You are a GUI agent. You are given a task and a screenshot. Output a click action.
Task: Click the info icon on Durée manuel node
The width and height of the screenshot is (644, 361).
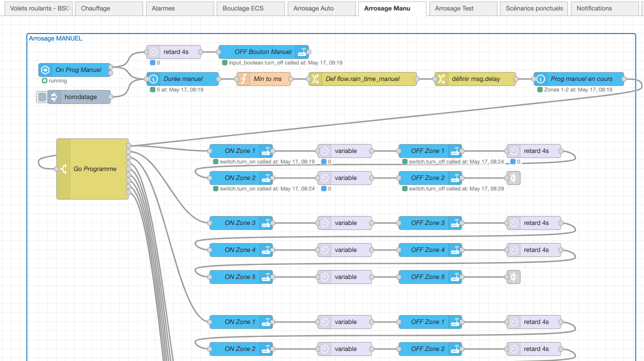pos(154,79)
